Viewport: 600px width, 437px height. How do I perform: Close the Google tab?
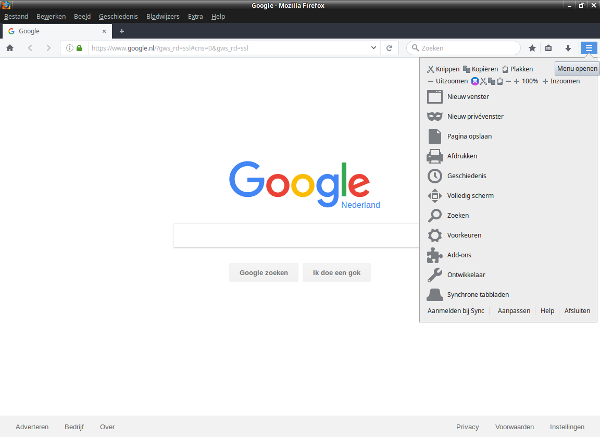104,31
